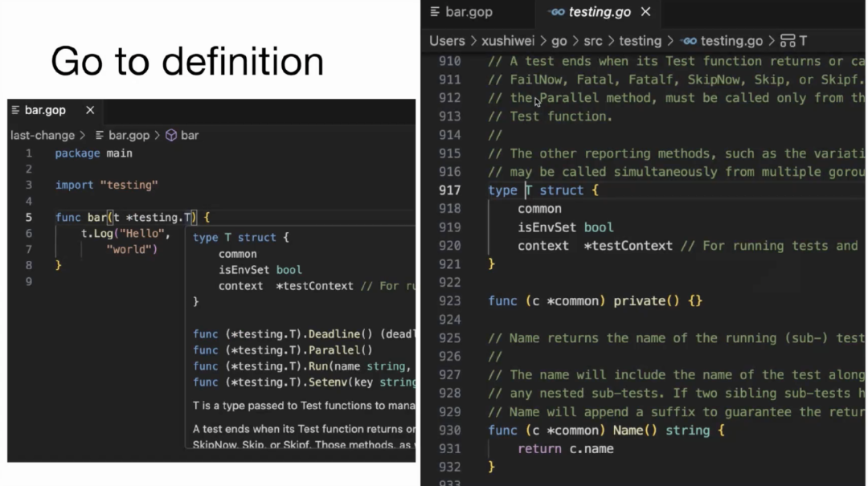Switch to the bar.gop tab beside testing.go
The width and height of the screenshot is (868, 486).
point(469,12)
